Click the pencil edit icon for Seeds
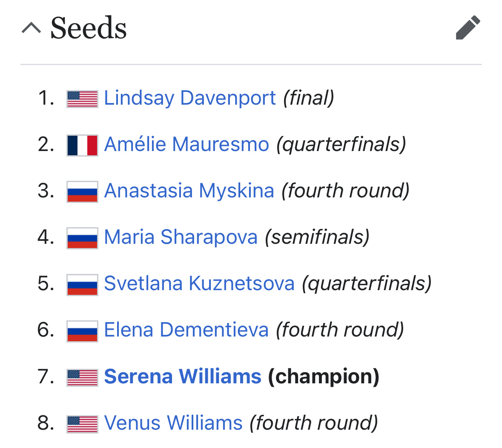502x448 pixels. 468,28
